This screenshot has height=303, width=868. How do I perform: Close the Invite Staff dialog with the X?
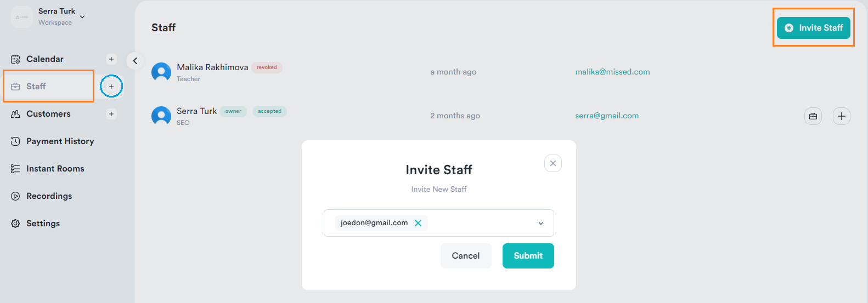[x=553, y=163]
